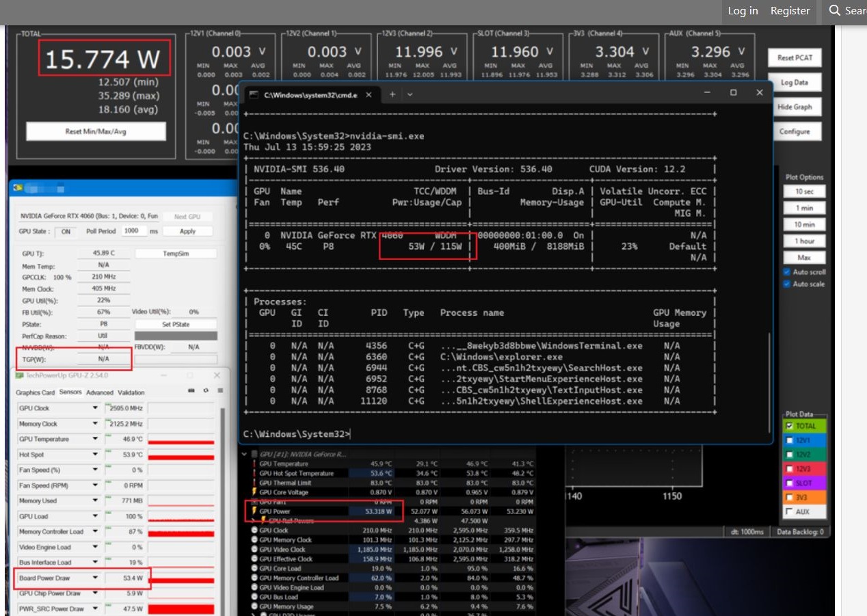Screen dimensions: 867x616
Task: Click Configure button in PCAT
Action: (x=795, y=131)
